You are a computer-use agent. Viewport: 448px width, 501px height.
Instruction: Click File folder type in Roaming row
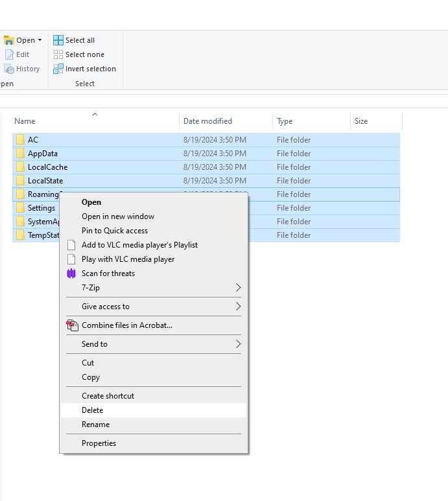pyautogui.click(x=294, y=194)
